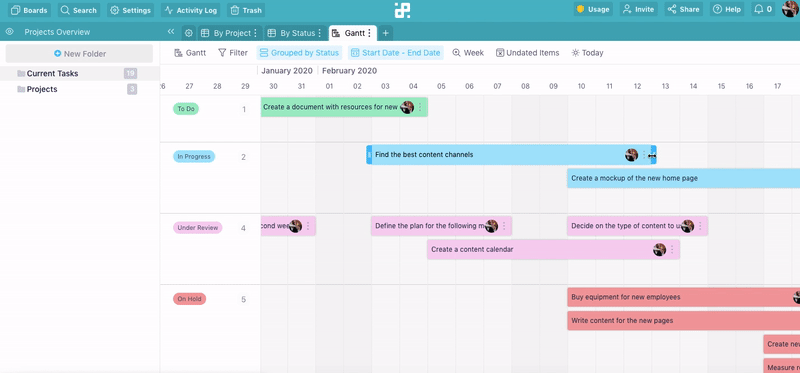Image resolution: width=800 pixels, height=373 pixels.
Task: Click the To Do status label
Action: (x=186, y=109)
